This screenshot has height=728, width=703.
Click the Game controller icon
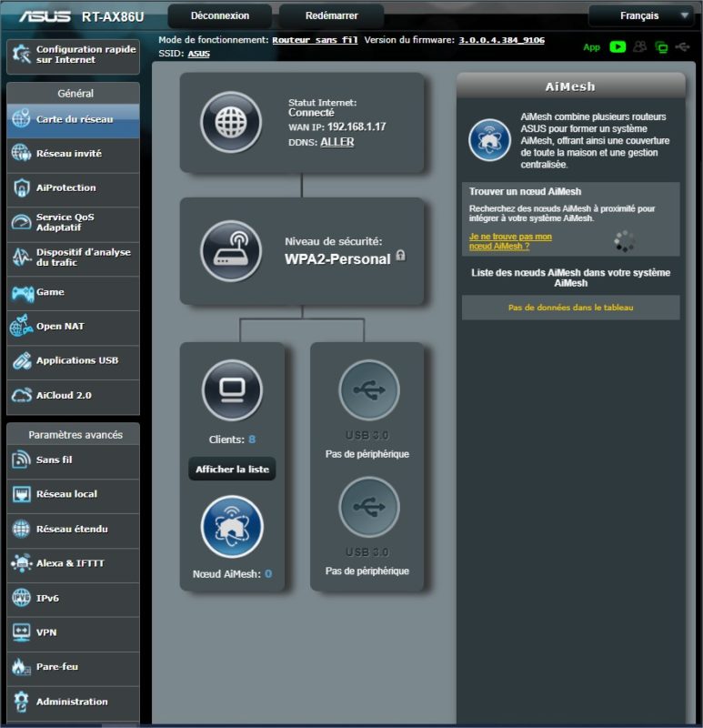[x=22, y=293]
